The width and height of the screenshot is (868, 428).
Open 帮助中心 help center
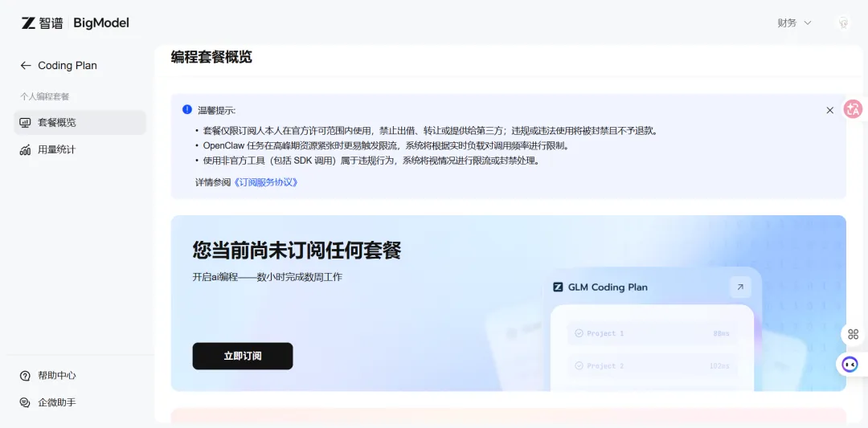[56, 376]
